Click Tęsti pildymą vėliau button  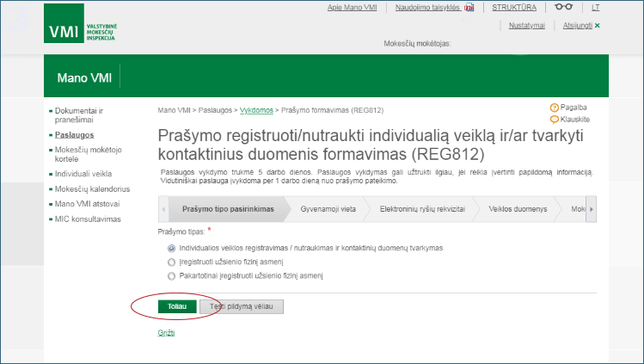[242, 306]
